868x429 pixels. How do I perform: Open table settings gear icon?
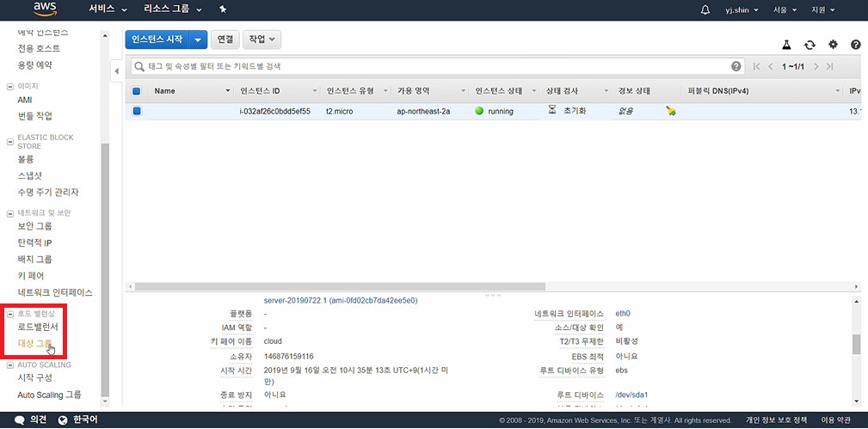(833, 45)
